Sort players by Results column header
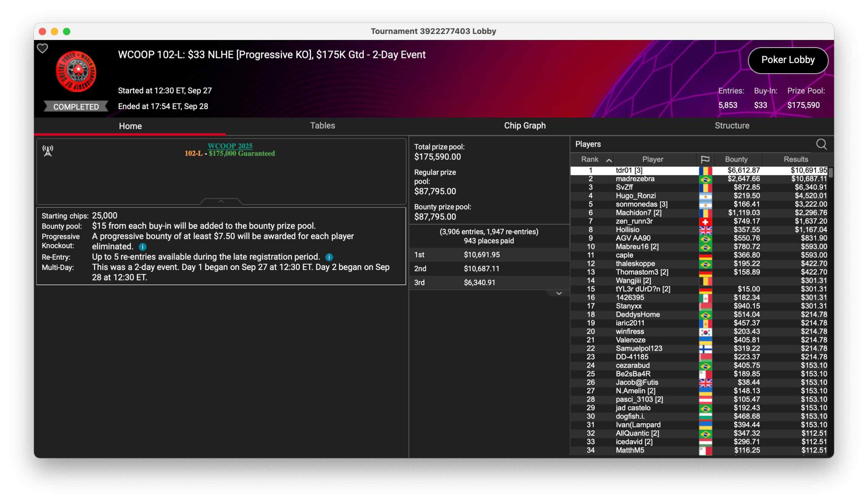 pyautogui.click(x=796, y=159)
